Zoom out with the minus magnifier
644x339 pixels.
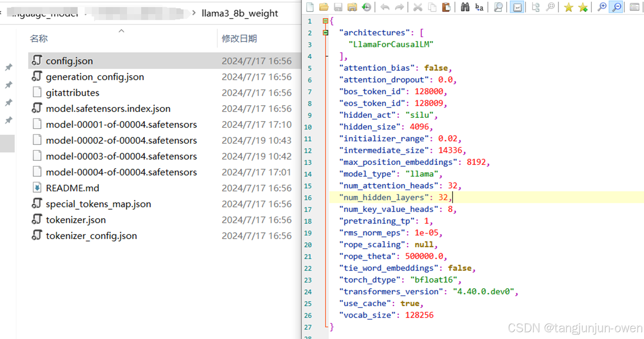pos(617,7)
